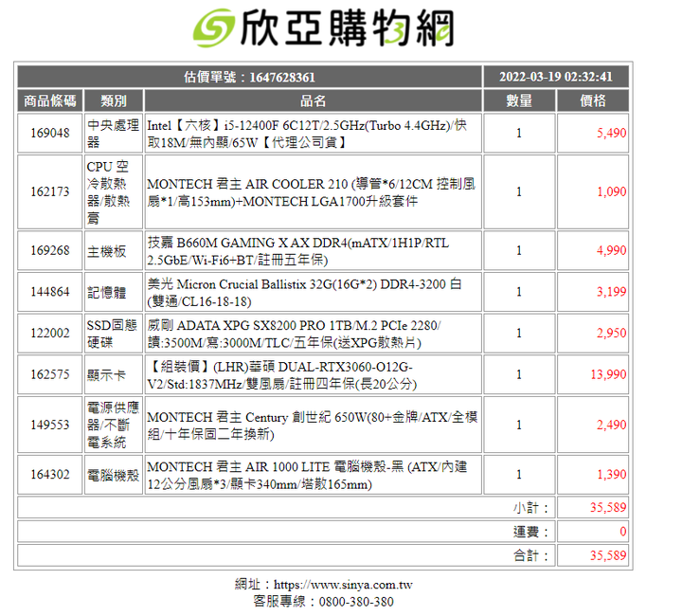Click the 小計 label
The height and width of the screenshot is (616, 682).
point(531,508)
